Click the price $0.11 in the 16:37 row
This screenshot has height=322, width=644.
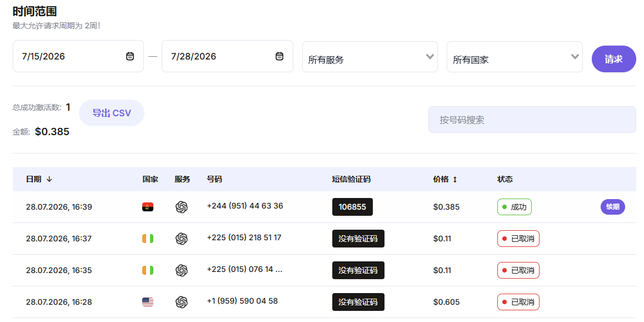(x=442, y=239)
